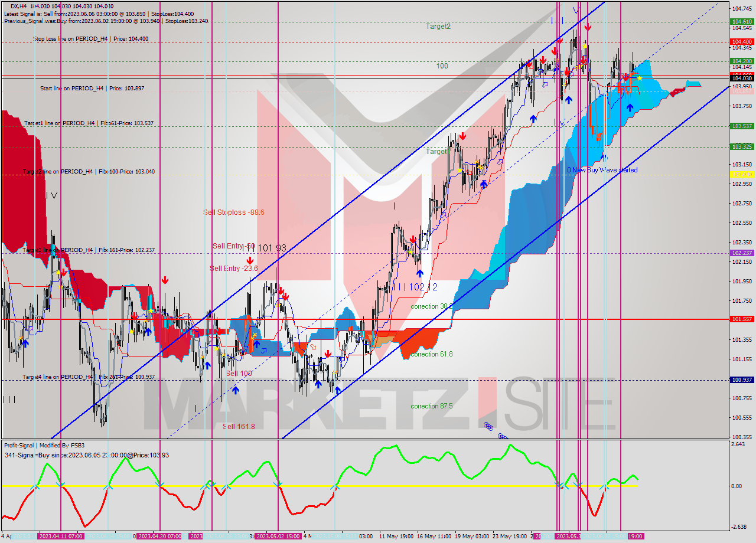Click the dark blue 100.937 price tag
This screenshot has width=756, height=543.
[x=742, y=380]
